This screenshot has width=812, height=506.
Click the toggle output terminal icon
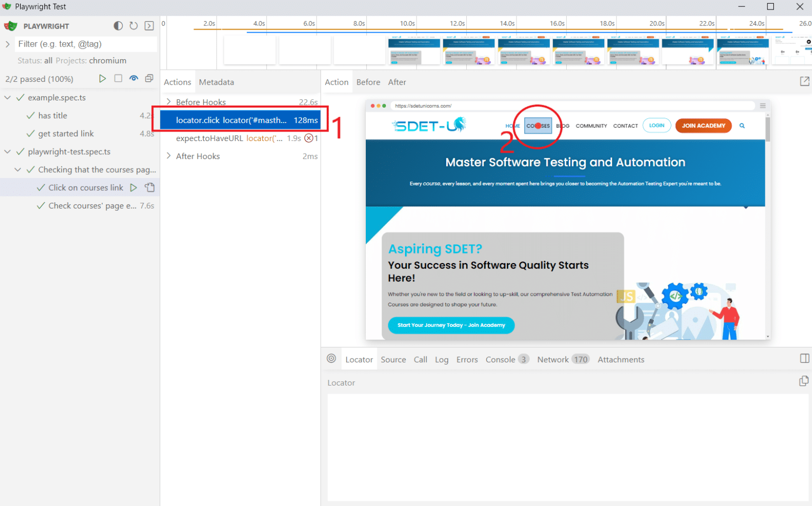tap(149, 26)
